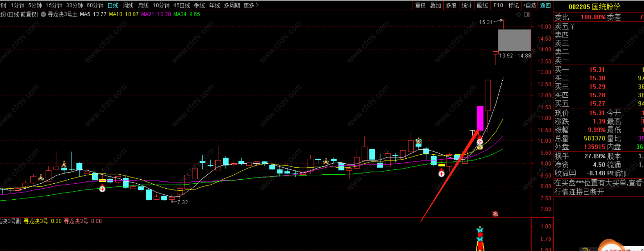
Task: Click the 寻龙决3号: 0.00 sub-indicator label
Action: pos(42,221)
